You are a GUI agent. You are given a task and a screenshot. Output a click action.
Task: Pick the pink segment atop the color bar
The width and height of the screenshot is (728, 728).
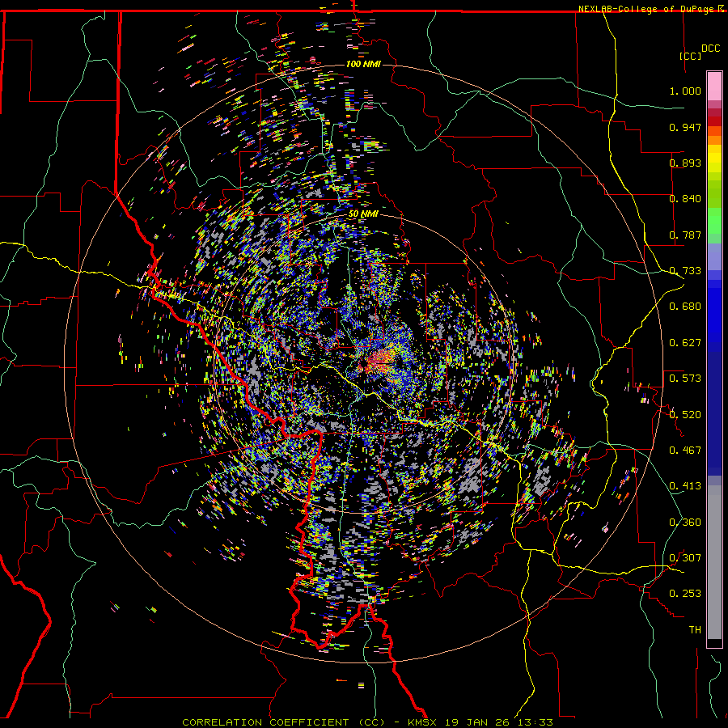tap(714, 86)
